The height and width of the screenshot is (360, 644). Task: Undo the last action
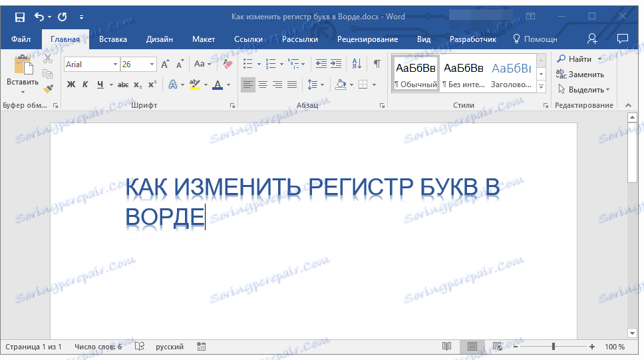(x=39, y=17)
